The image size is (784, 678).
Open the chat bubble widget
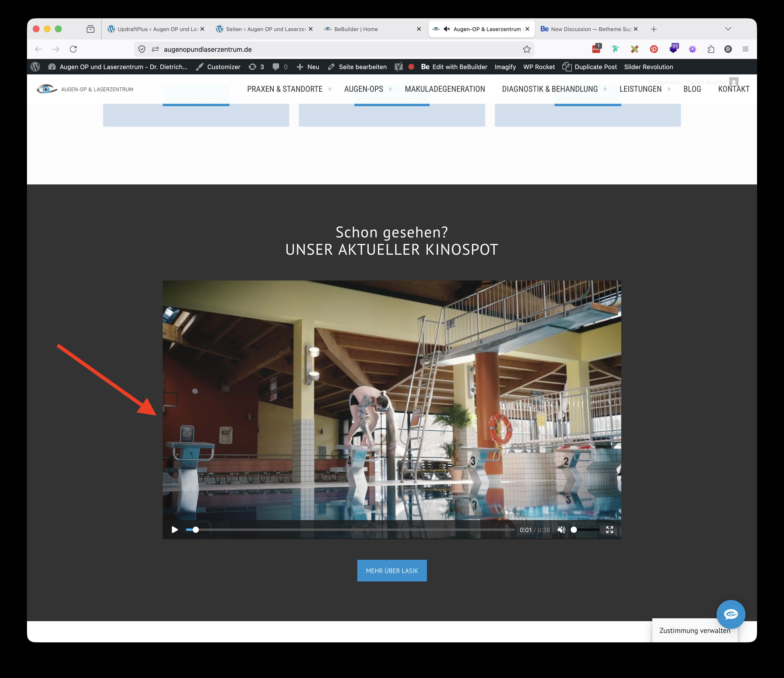pyautogui.click(x=731, y=614)
